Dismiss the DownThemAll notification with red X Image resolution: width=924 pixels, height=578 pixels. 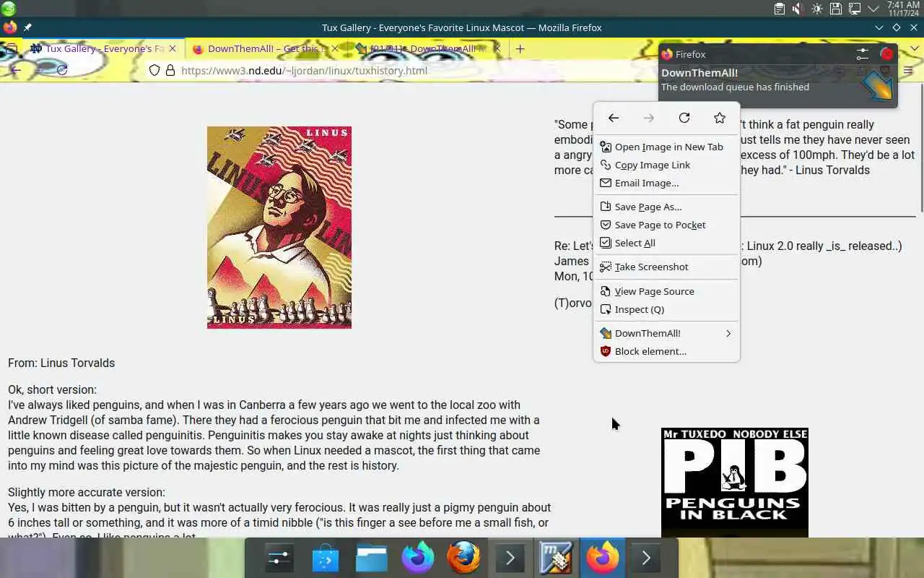(887, 54)
